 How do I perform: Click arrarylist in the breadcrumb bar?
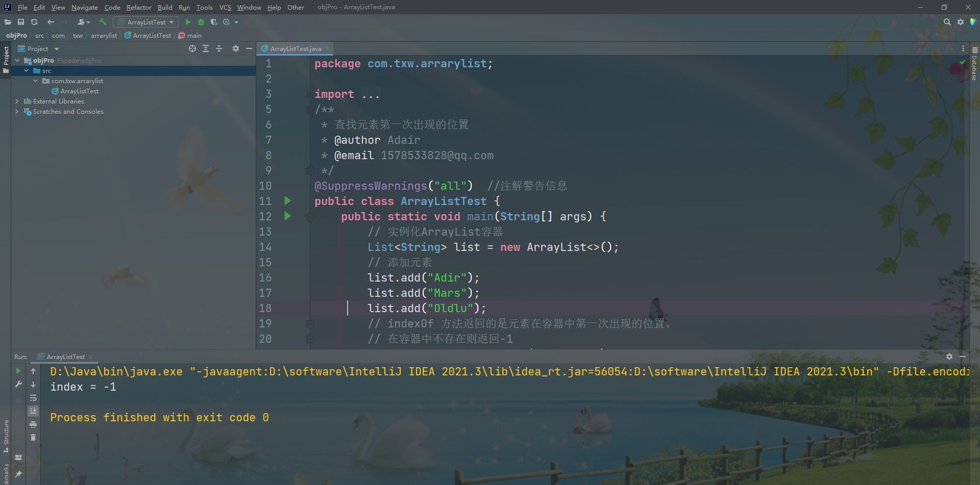click(104, 35)
